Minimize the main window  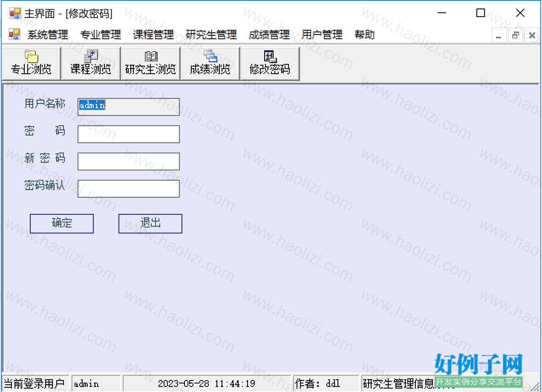pos(441,13)
